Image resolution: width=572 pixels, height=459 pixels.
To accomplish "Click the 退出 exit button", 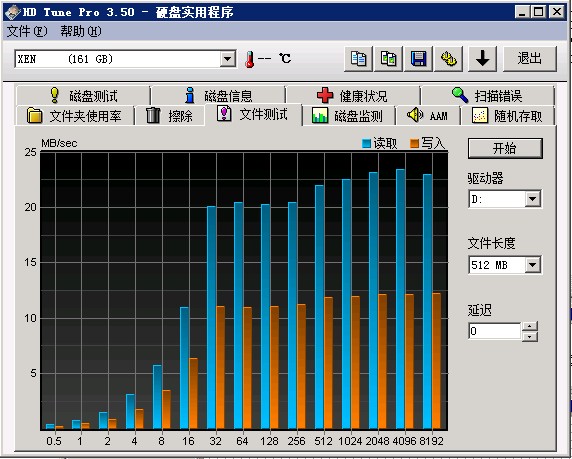I will coord(530,58).
